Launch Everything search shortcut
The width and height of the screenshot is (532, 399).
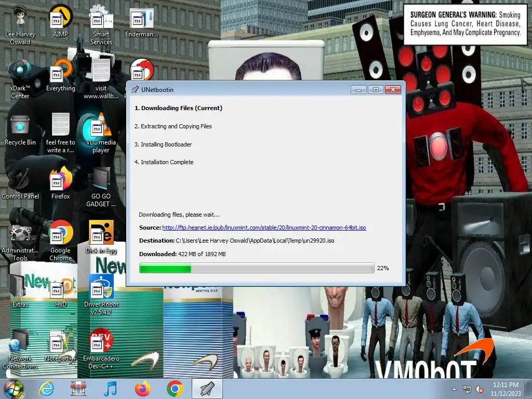coord(60,75)
